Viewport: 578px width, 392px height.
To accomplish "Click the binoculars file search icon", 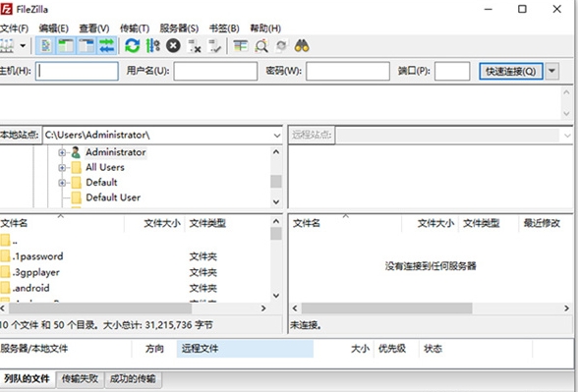I will [302, 46].
